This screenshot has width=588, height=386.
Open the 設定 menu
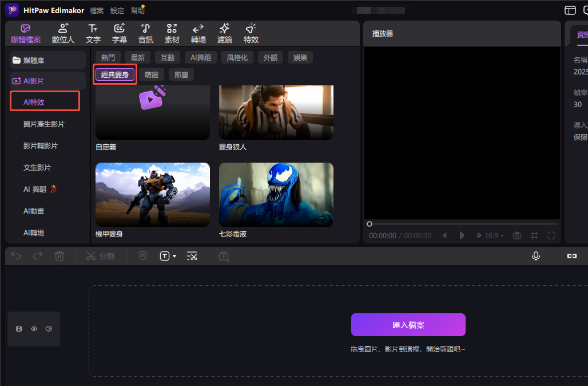point(117,10)
